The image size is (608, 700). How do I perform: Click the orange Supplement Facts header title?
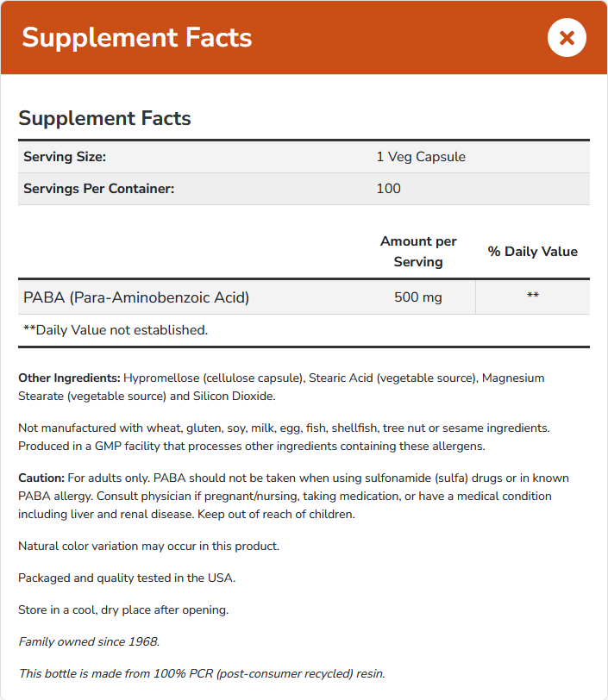tap(137, 38)
